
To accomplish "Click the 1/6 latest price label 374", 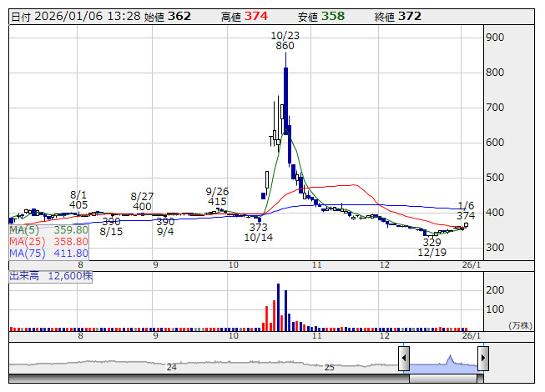I will tap(466, 216).
